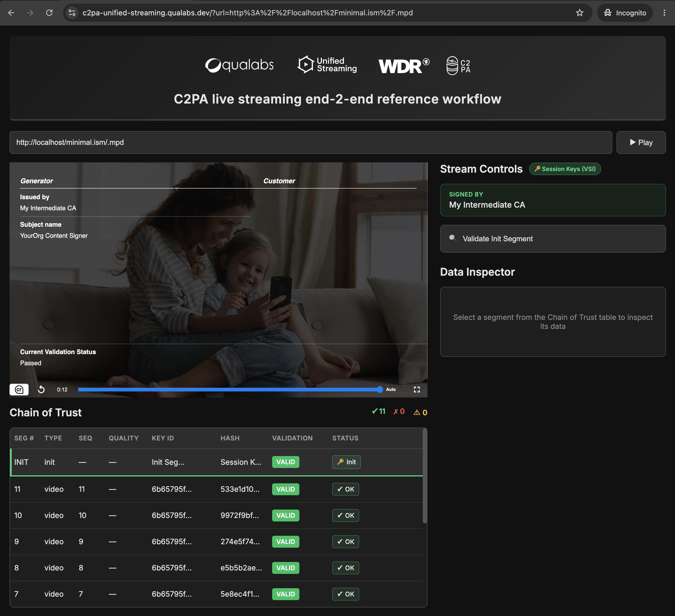Click the replay icon in the player
675x616 pixels.
click(x=42, y=390)
